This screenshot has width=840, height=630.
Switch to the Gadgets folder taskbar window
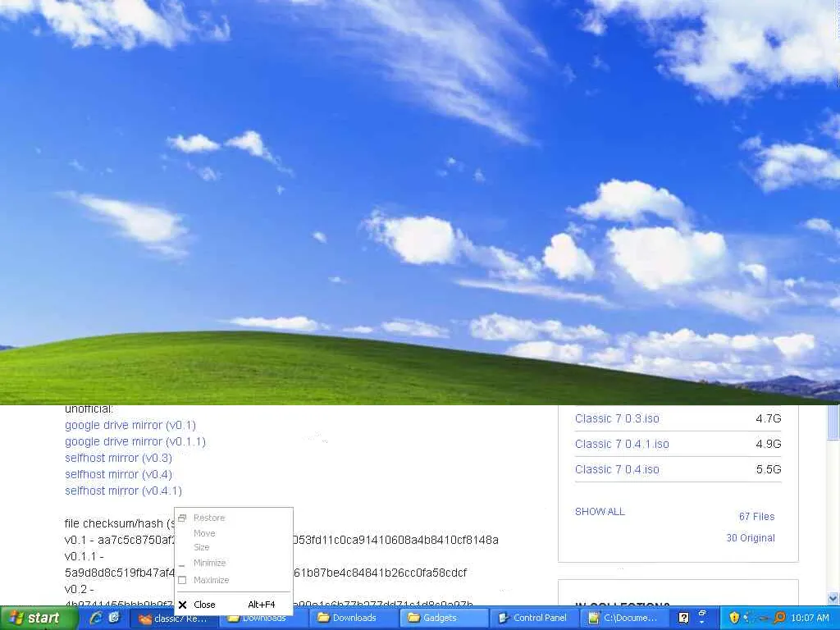pyautogui.click(x=444, y=618)
